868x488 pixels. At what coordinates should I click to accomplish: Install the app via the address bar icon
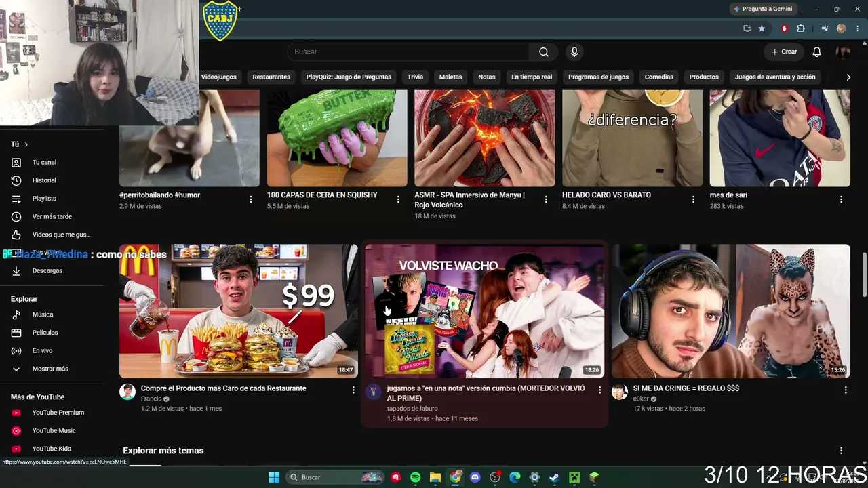point(747,28)
